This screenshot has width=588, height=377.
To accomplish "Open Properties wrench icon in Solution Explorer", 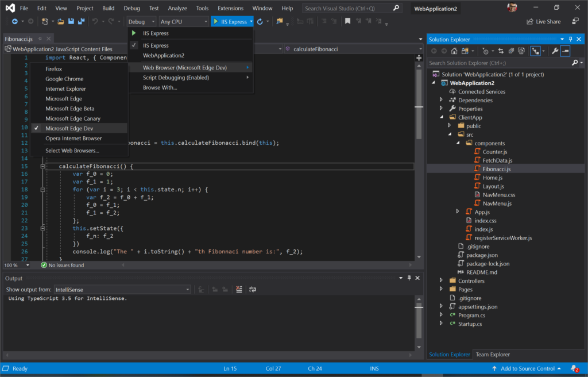I will 555,51.
